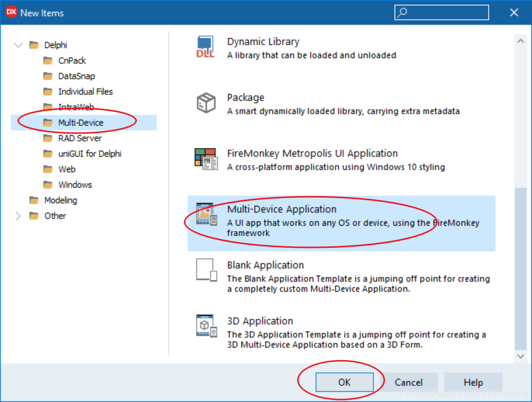Screen dimensions: 532x402
Task: Click 'Blank Application' item title
Action: (x=266, y=265)
